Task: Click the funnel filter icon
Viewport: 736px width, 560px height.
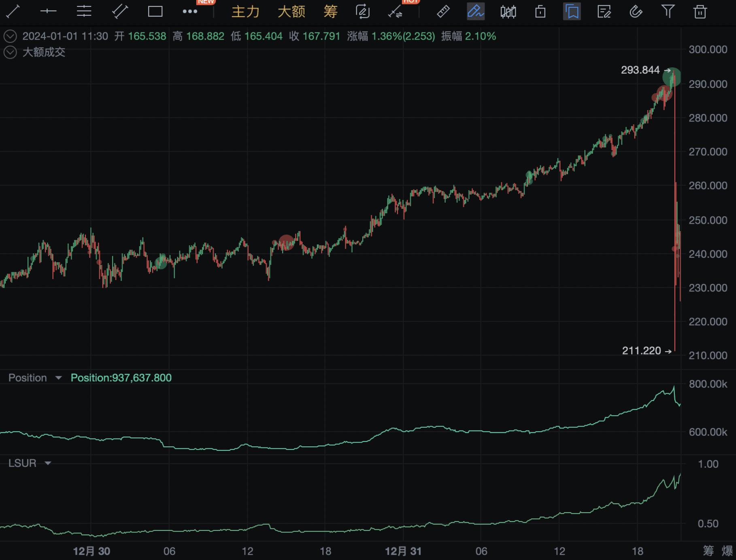Action: [668, 11]
